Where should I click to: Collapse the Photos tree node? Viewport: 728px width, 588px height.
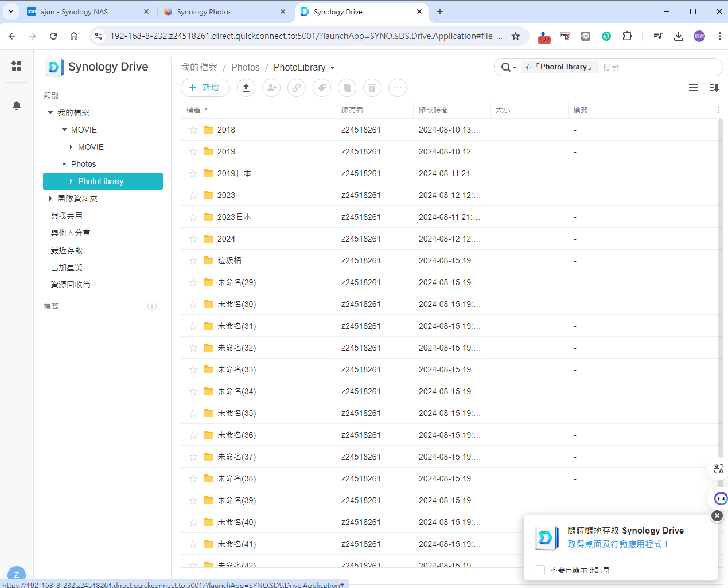click(x=64, y=164)
